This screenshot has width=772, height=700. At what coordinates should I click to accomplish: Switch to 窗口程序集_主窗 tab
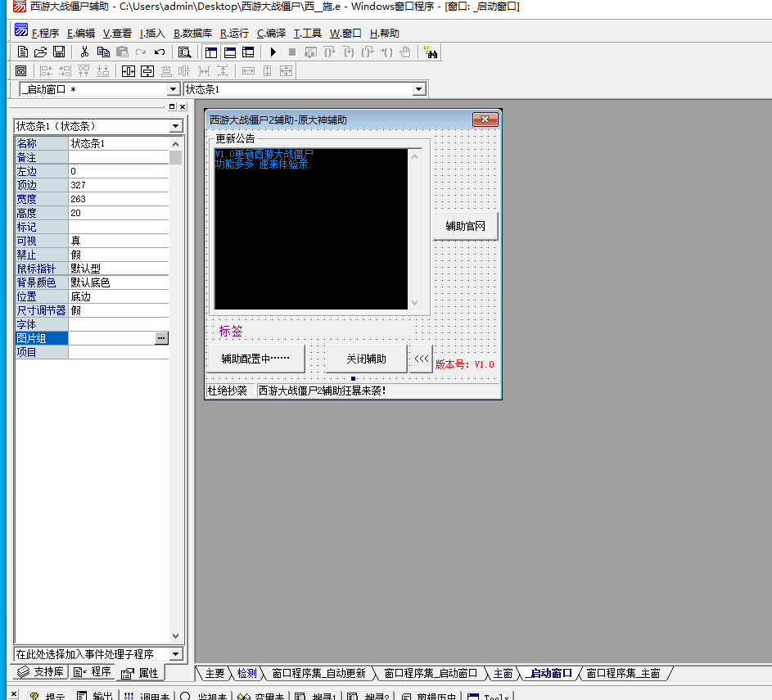(623, 673)
